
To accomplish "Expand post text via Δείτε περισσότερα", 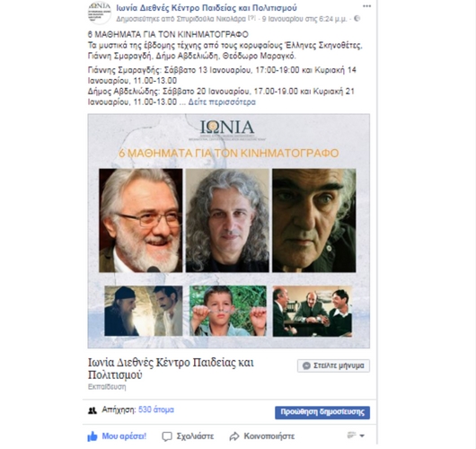I will [222, 102].
